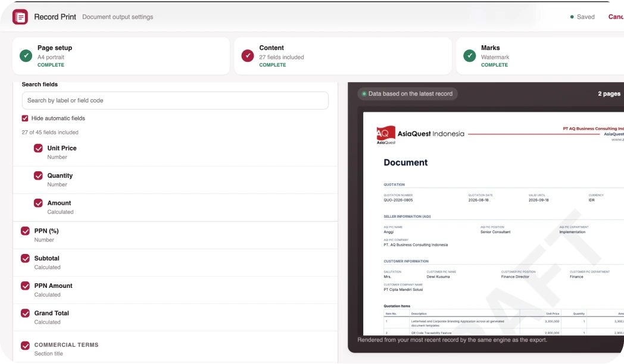Click the 'Unit Price' field label
Screen dimensions: 624x364
[62, 148]
